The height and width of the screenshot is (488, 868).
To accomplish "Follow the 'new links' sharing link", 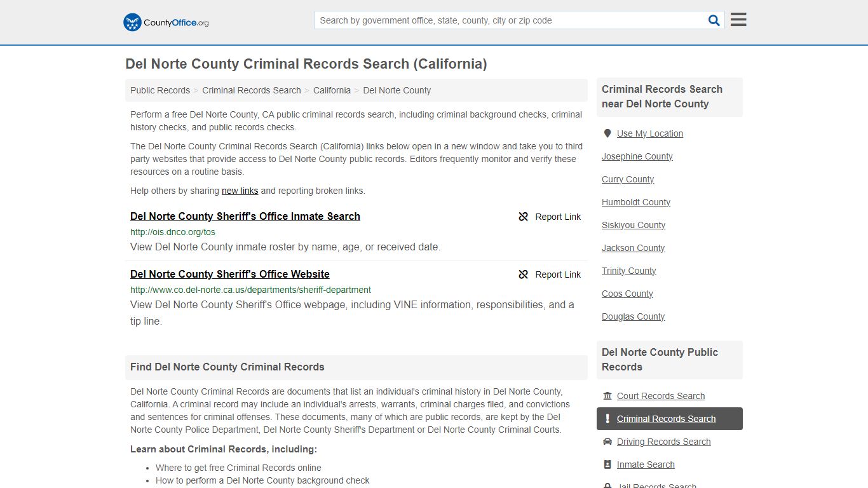I will [x=240, y=191].
